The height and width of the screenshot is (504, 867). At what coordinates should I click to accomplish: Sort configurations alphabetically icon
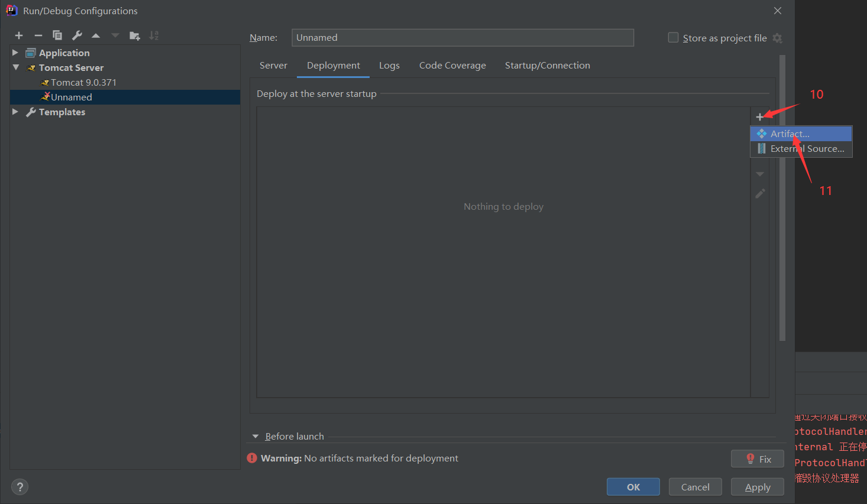pos(154,35)
